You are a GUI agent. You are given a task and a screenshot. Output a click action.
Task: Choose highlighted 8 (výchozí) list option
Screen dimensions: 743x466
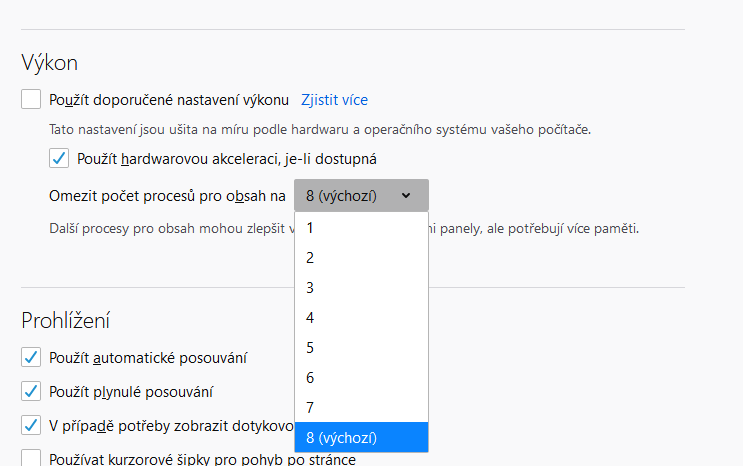pyautogui.click(x=361, y=437)
